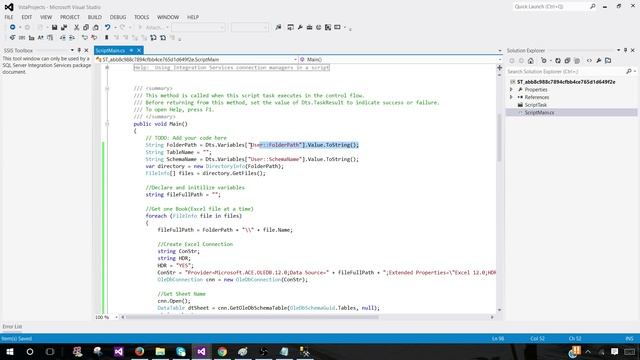Open Firefox from the taskbar
640x360 pixels.
click(x=139, y=351)
